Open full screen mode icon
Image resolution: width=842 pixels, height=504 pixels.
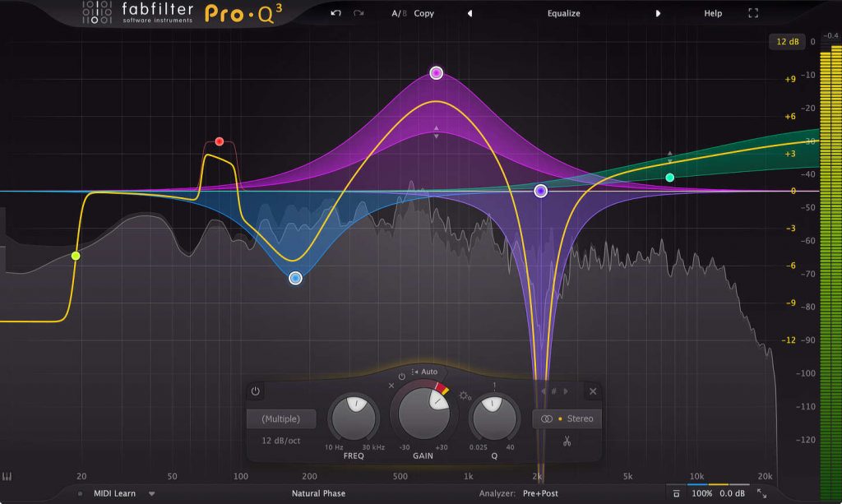[752, 13]
